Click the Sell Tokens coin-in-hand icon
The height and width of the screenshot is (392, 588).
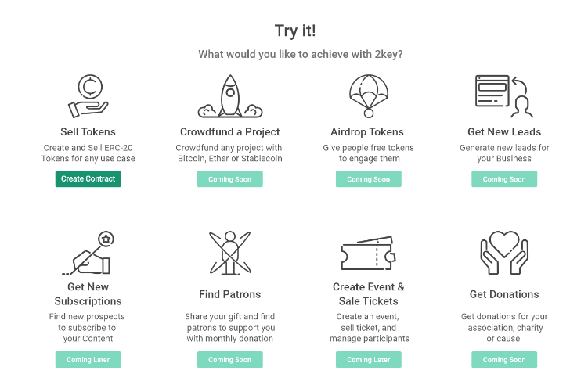click(88, 96)
